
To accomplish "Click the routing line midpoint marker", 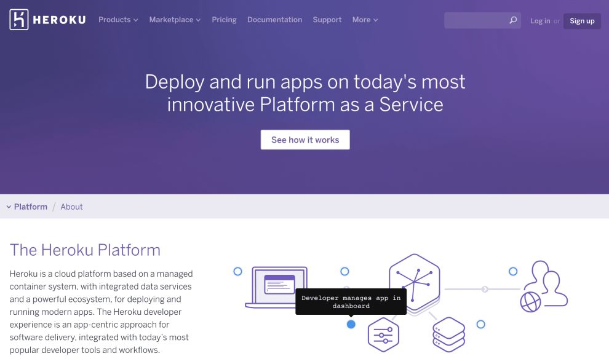I will [485, 289].
